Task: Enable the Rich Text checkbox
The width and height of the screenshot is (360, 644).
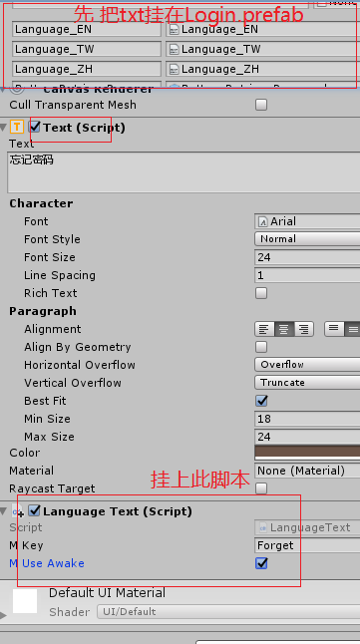Action: pyautogui.click(x=261, y=293)
